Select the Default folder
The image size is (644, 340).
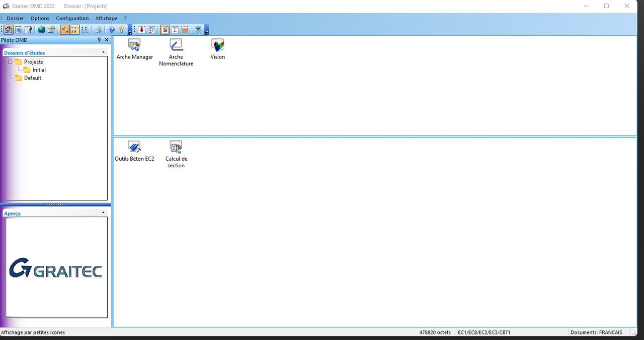[32, 78]
